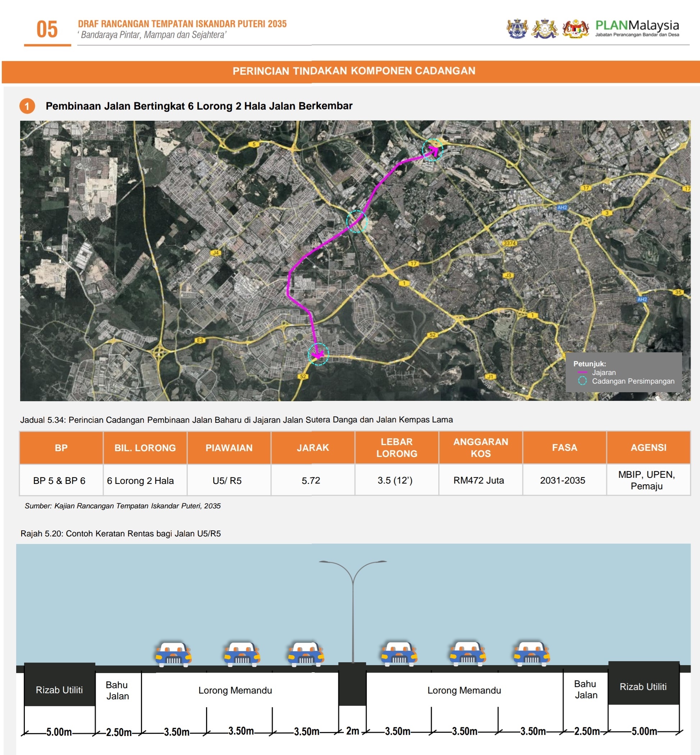Image resolution: width=700 pixels, height=755 pixels.
Task: Click the cyan circle at northern junction
Action: click(432, 150)
